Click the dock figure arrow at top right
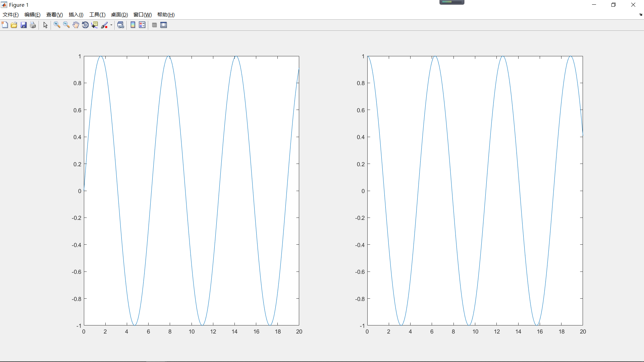Image resolution: width=644 pixels, height=362 pixels. [x=640, y=15]
